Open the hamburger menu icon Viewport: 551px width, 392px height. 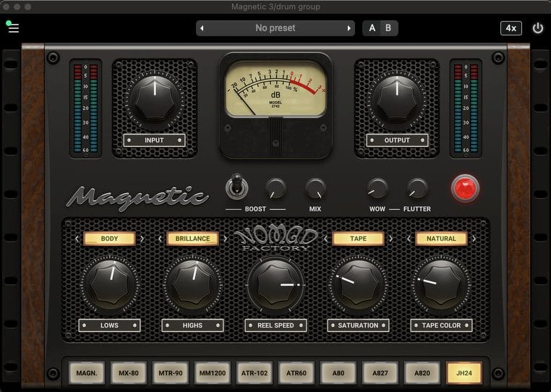[x=13, y=28]
